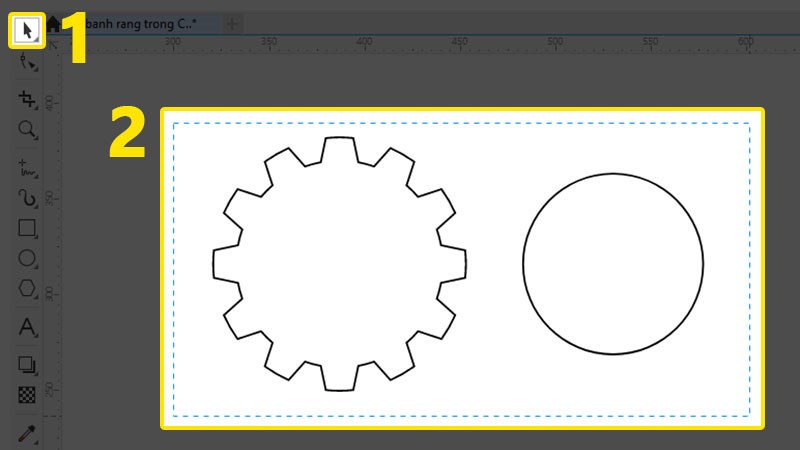Select the Text tool

pyautogui.click(x=27, y=327)
